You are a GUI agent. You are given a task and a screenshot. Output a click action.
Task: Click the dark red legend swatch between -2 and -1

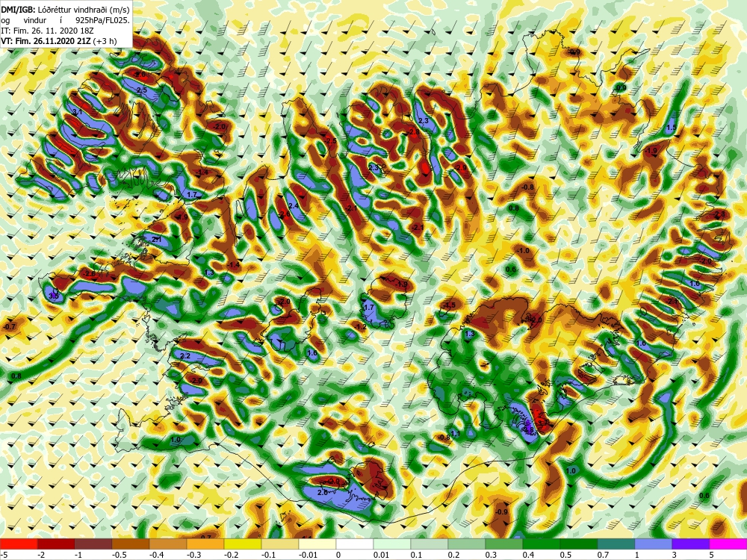coord(56,544)
